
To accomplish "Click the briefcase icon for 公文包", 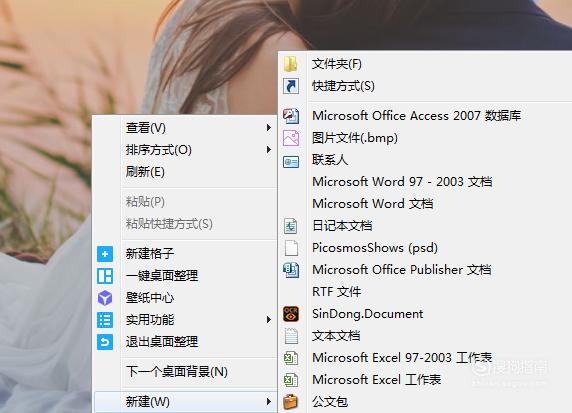I will (x=291, y=402).
